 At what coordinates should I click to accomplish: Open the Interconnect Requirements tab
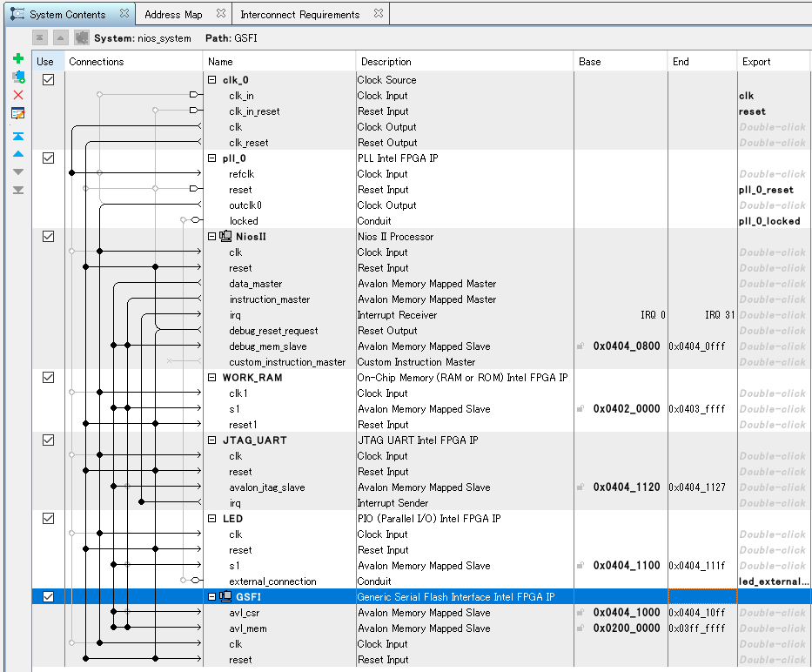point(301,13)
